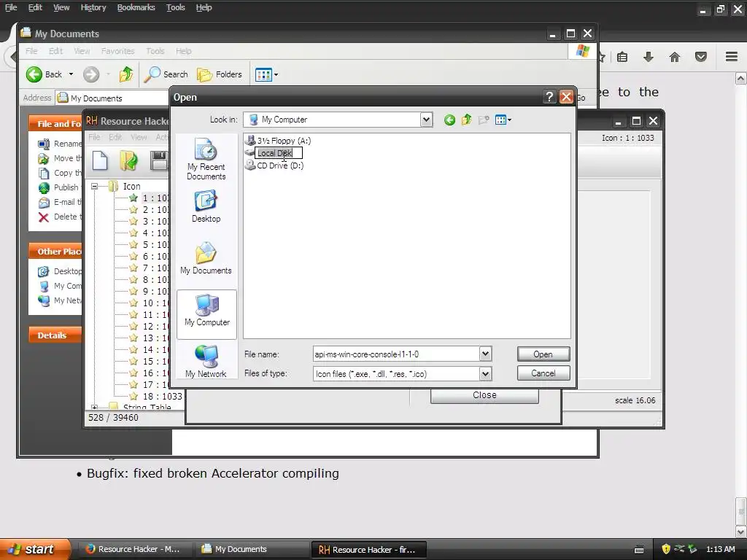
Task: Select the 3½ Floppy (A:) drive
Action: [278, 141]
